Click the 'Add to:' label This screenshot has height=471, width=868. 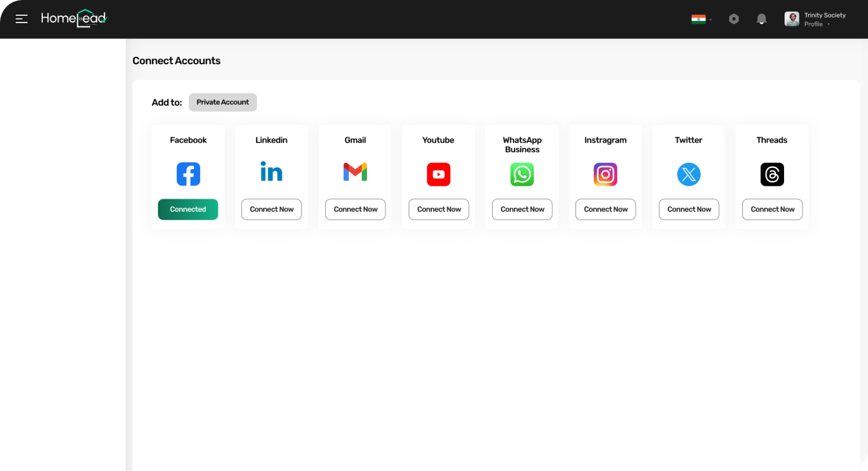coord(167,103)
